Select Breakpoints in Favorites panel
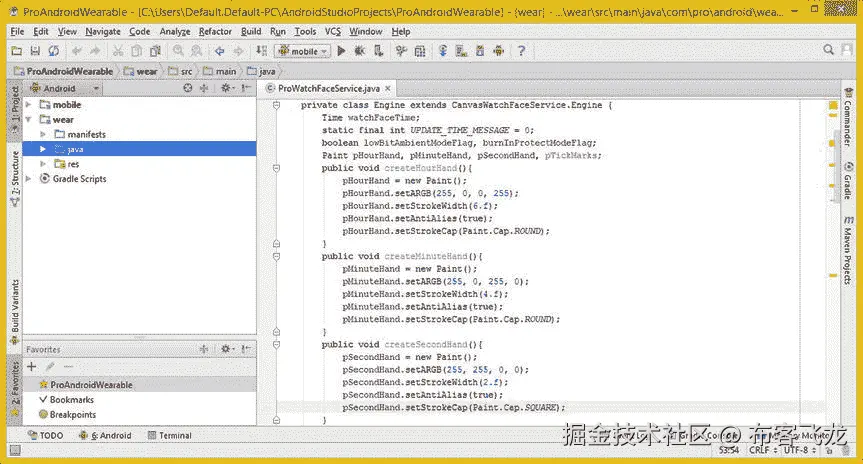Image resolution: width=863 pixels, height=464 pixels. click(x=67, y=414)
